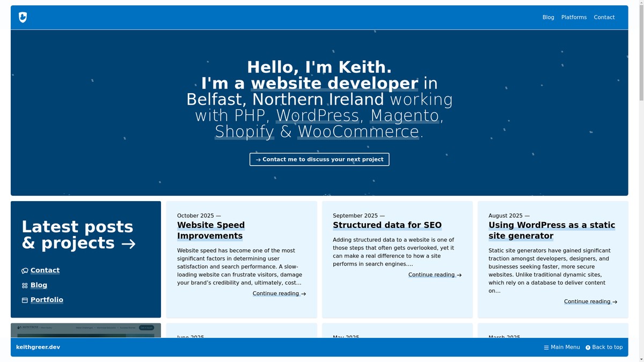
Task: Open the Portfolio link in the sidebar card
Action: [x=47, y=300]
